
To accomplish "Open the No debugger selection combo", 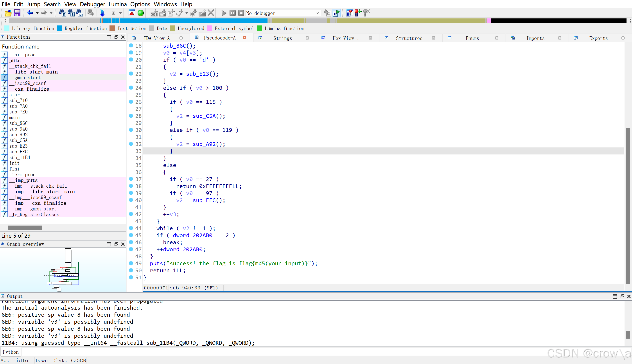I will pos(317,13).
